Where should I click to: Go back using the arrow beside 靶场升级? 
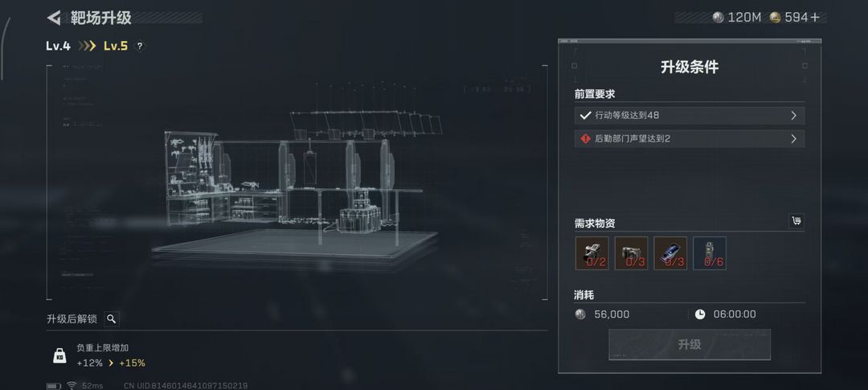tap(54, 18)
